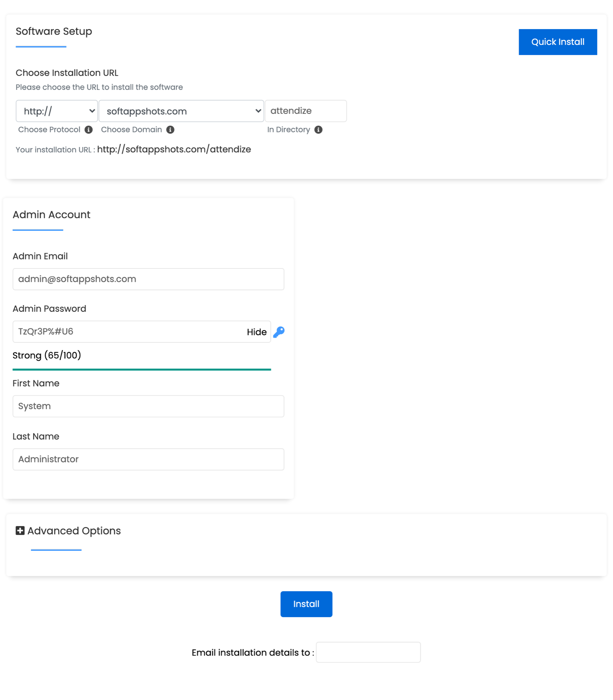Image resolution: width=613 pixels, height=700 pixels.
Task: Select the Admin Account section heading
Action: coord(51,215)
